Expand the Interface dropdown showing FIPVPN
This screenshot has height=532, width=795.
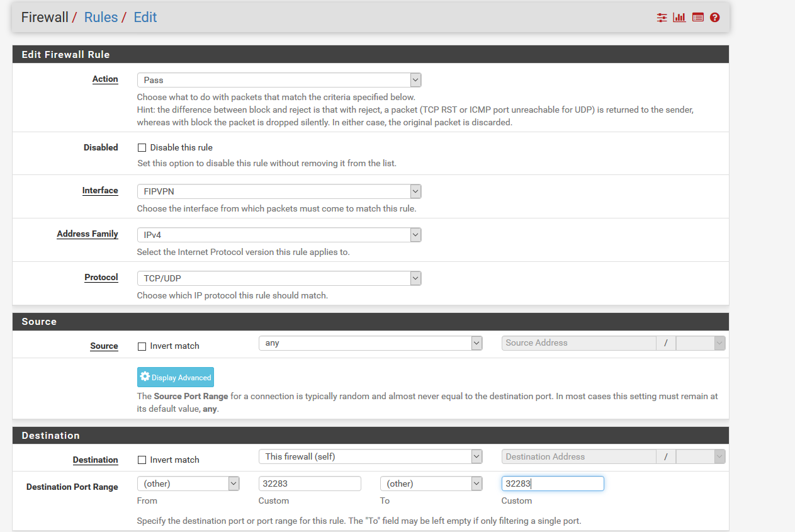coord(279,191)
